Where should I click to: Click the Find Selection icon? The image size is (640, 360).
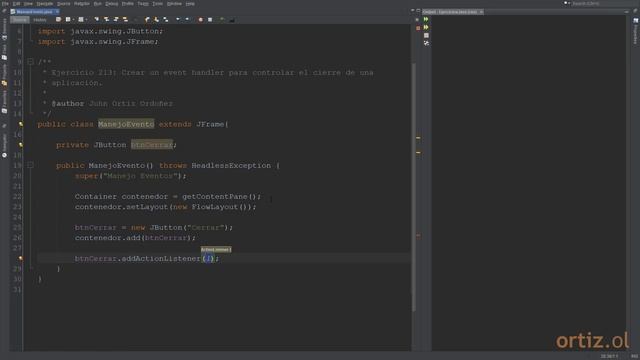tap(96, 19)
